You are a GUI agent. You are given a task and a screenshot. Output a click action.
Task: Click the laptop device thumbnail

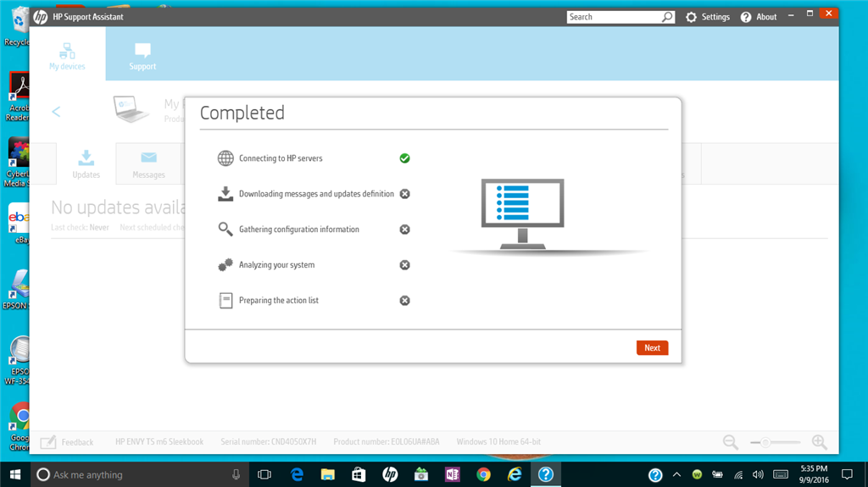click(x=131, y=108)
